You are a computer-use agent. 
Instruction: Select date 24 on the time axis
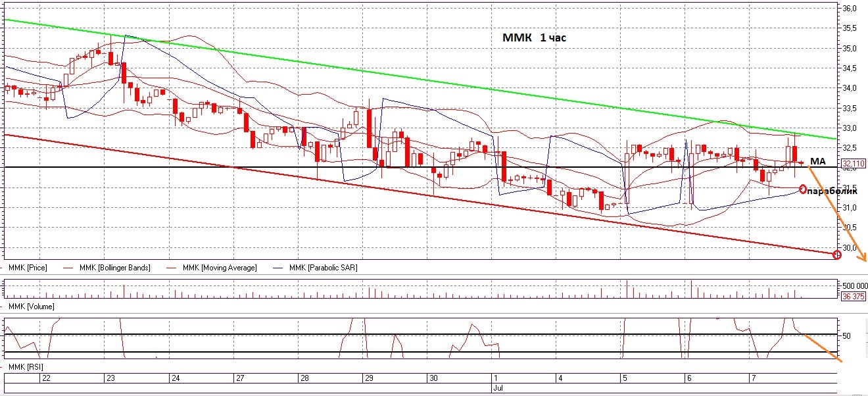(176, 378)
